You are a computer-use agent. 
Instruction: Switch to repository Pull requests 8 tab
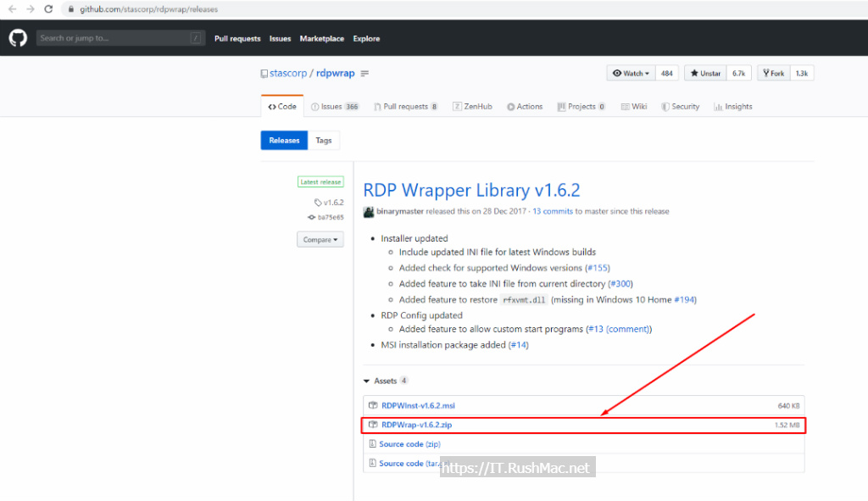click(406, 107)
